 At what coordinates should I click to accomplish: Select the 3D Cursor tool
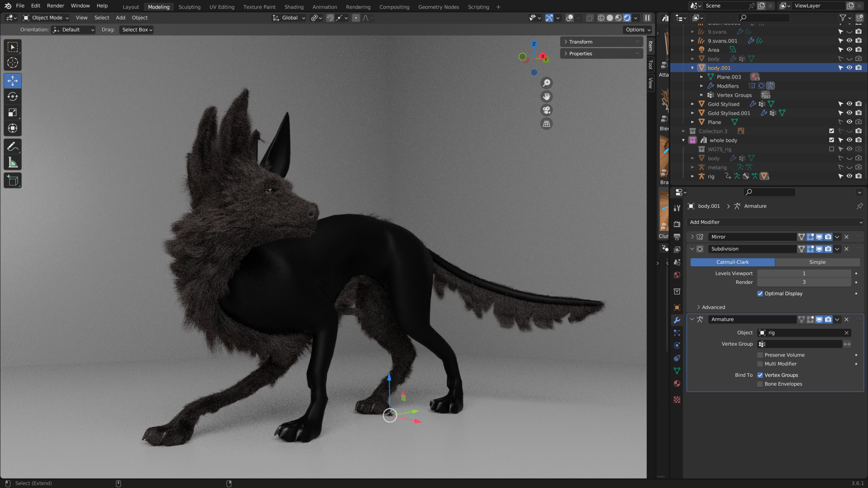(x=13, y=63)
